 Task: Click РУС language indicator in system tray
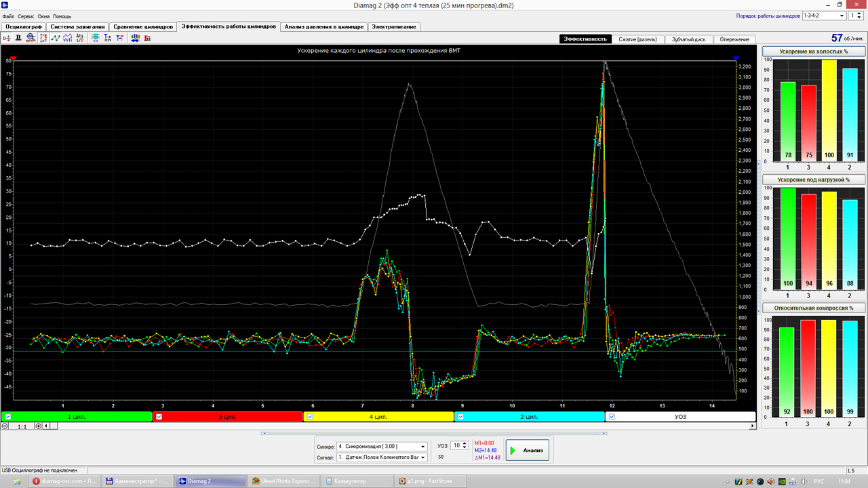click(819, 481)
